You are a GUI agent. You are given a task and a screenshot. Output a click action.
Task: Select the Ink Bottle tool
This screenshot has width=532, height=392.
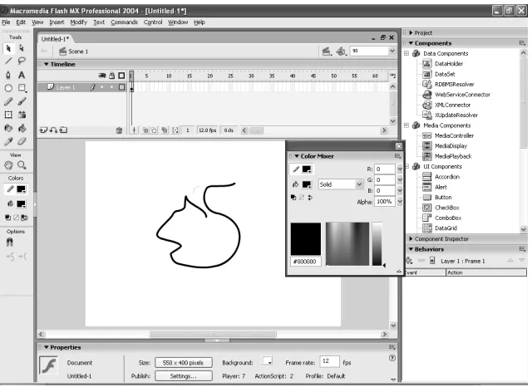click(x=8, y=128)
